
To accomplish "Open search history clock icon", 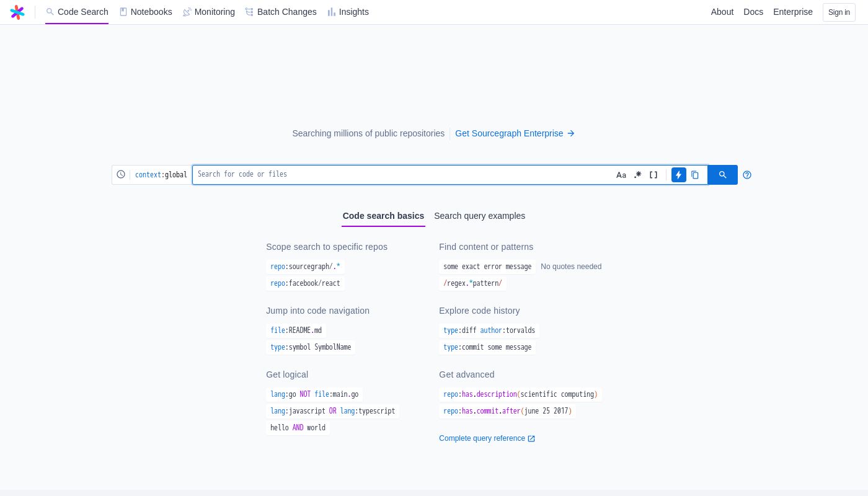I will click(x=121, y=175).
